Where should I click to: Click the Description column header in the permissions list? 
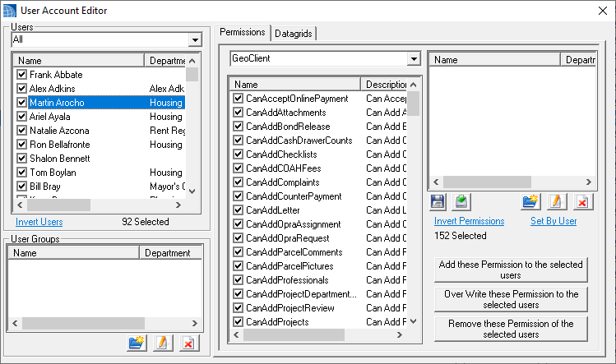[x=383, y=85]
